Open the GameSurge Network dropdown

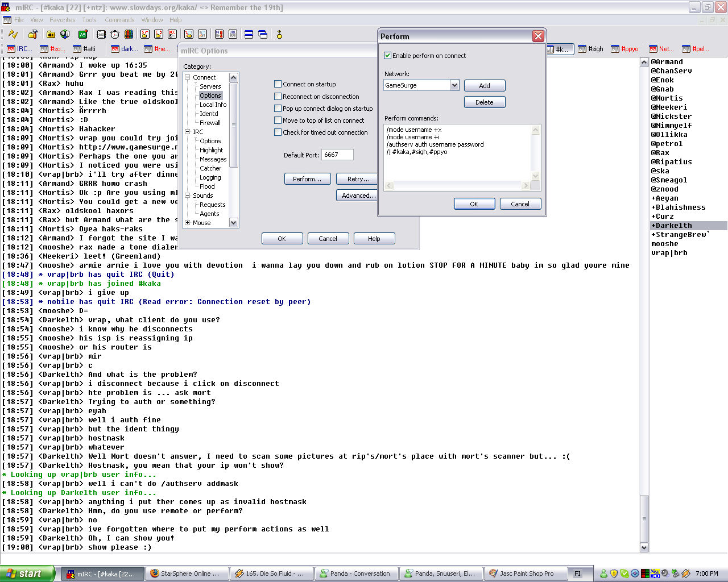tap(454, 85)
